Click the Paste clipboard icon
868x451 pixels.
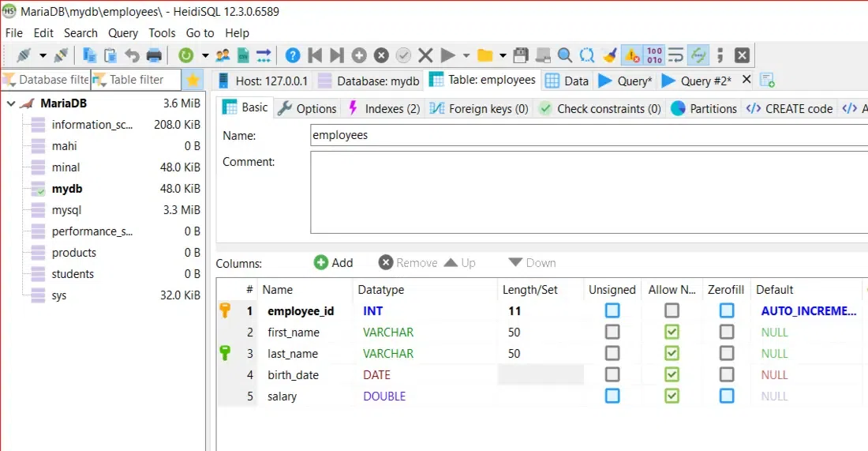[110, 55]
